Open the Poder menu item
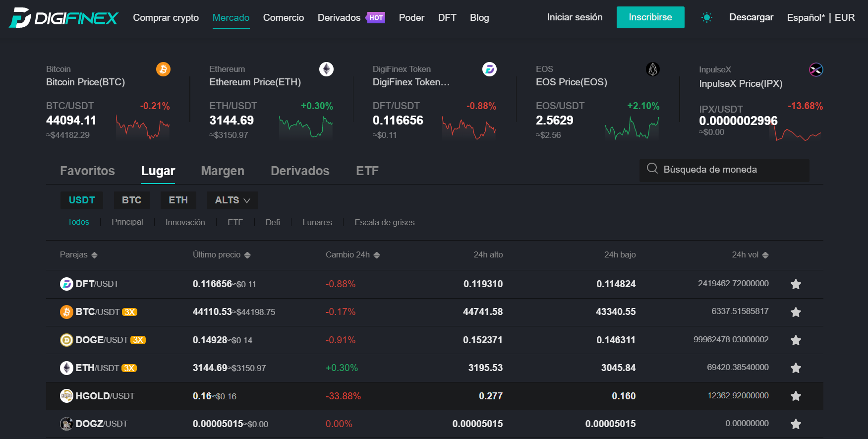 pyautogui.click(x=411, y=17)
